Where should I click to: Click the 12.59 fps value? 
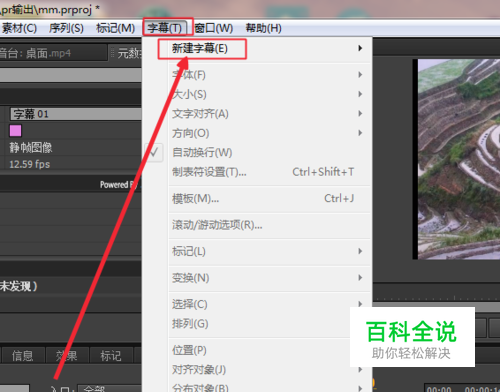[30, 164]
